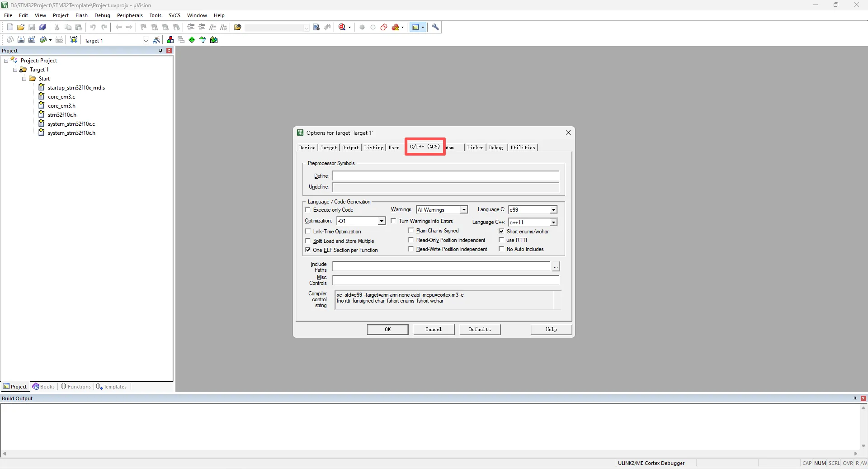Redo action icon
868x469 pixels.
(x=104, y=27)
